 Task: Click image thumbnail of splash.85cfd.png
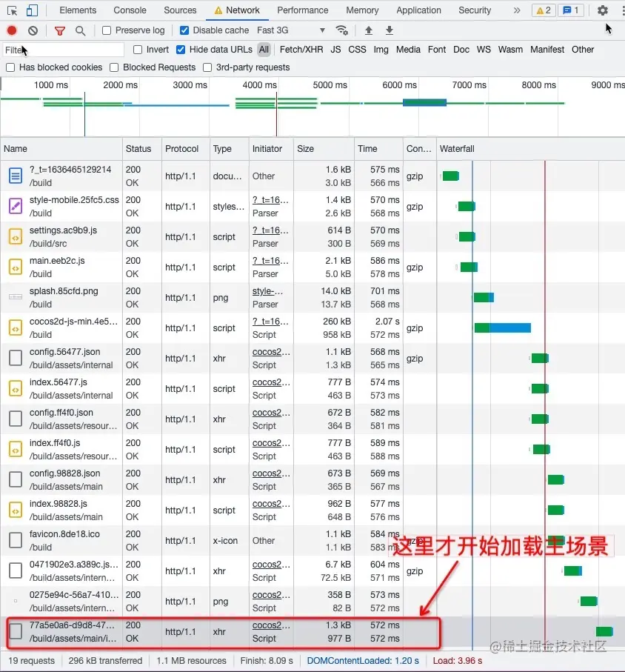point(16,297)
